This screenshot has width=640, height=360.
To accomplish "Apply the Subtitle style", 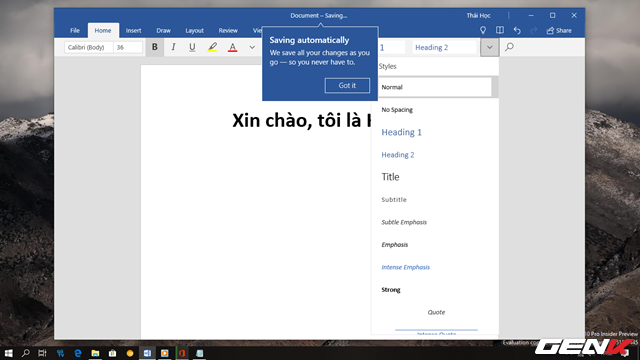I will coord(435,199).
